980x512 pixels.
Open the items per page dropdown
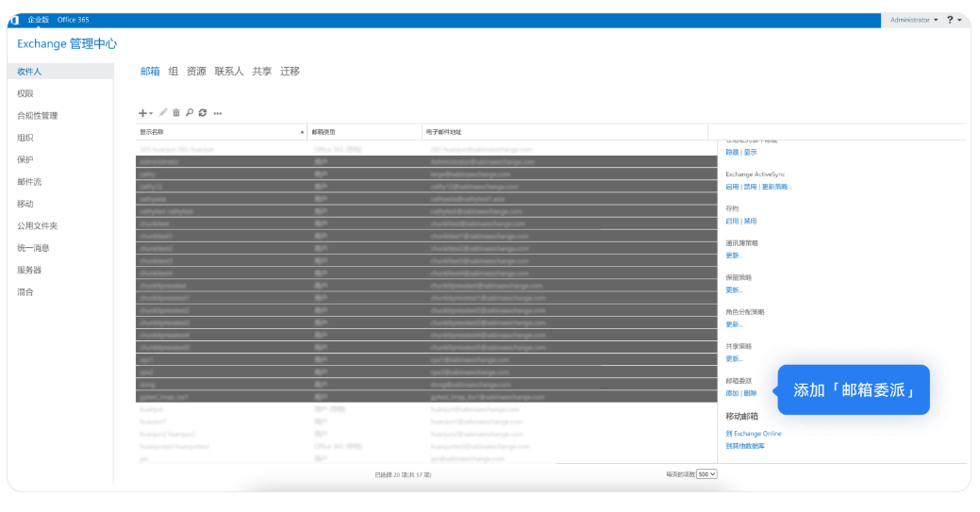click(x=706, y=474)
